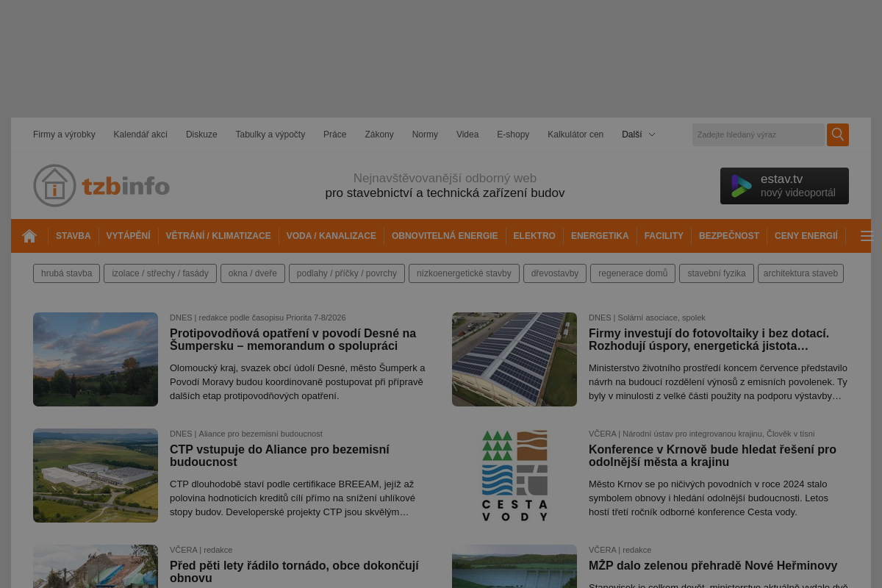Screen dimensions: 882x588
Task: Open Tabulky a výpočty
Action: 270,135
